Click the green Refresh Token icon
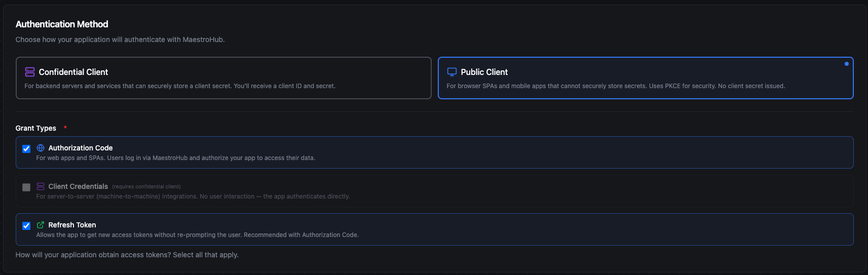The width and height of the screenshot is (868, 275). [41, 225]
